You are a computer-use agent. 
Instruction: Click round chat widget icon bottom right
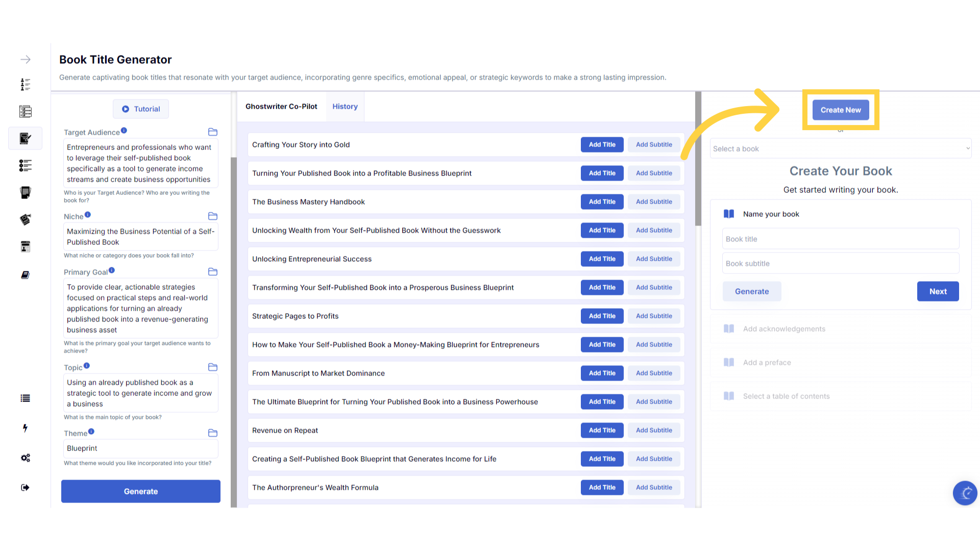pos(965,493)
